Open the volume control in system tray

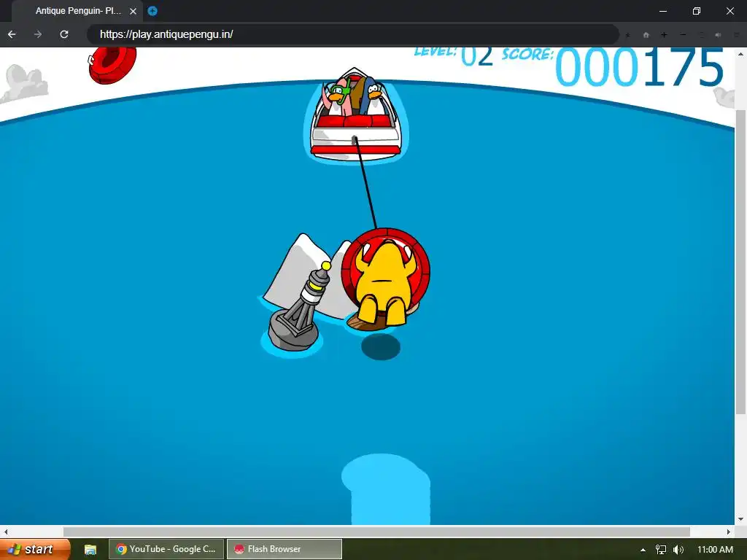pyautogui.click(x=678, y=550)
